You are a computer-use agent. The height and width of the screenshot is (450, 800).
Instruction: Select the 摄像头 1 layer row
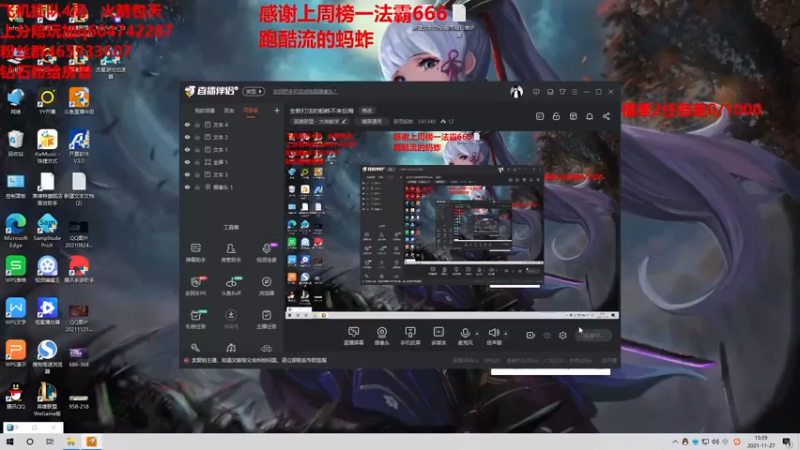(232, 187)
